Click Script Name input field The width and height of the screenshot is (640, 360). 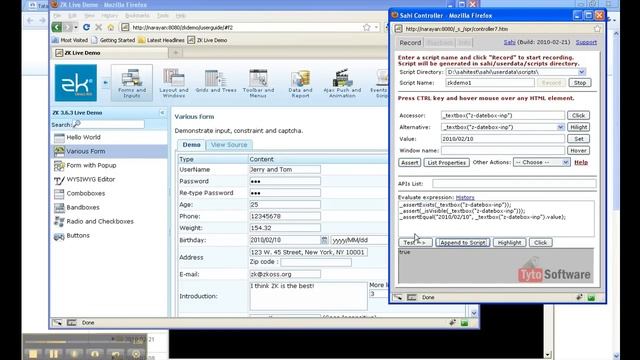pyautogui.click(x=490, y=83)
